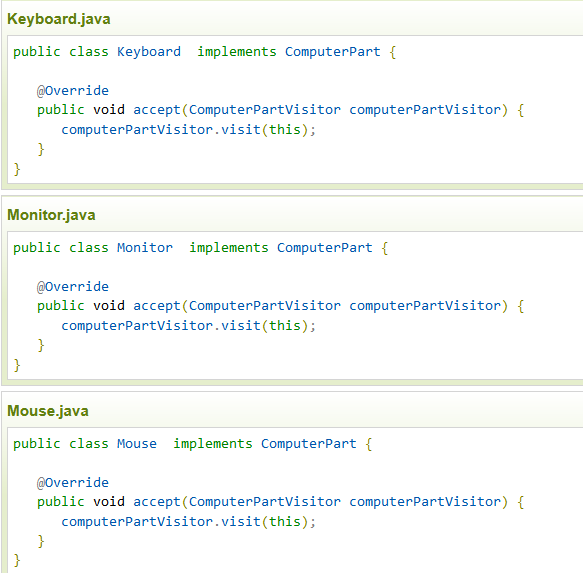Click void keyword in Keyboard.java code
583x573 pixels.
click(109, 110)
